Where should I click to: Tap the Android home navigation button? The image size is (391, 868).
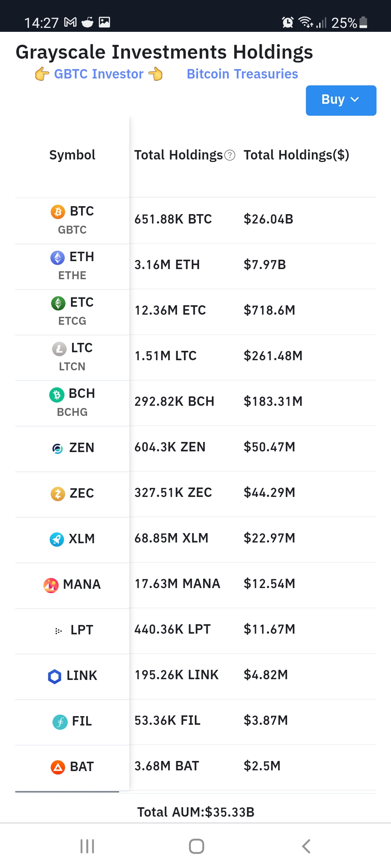coord(196,846)
